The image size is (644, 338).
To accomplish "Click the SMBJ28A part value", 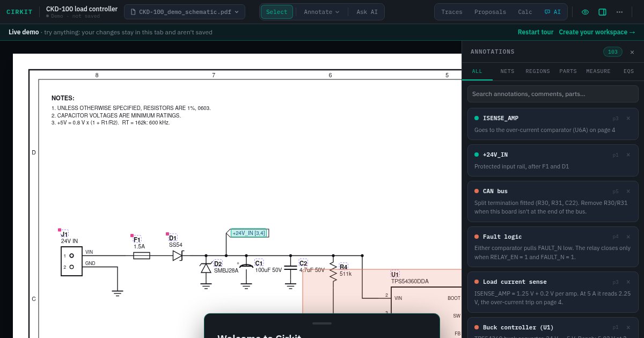I will [226, 270].
